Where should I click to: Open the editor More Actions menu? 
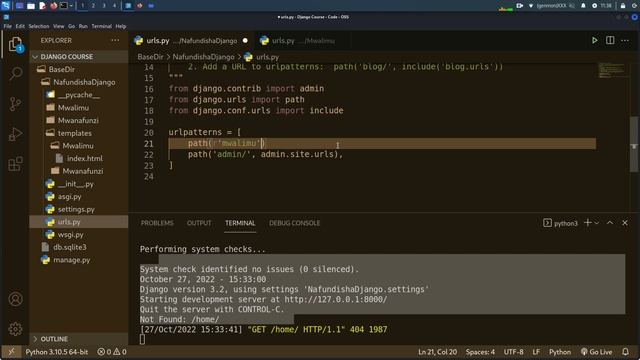[625, 40]
